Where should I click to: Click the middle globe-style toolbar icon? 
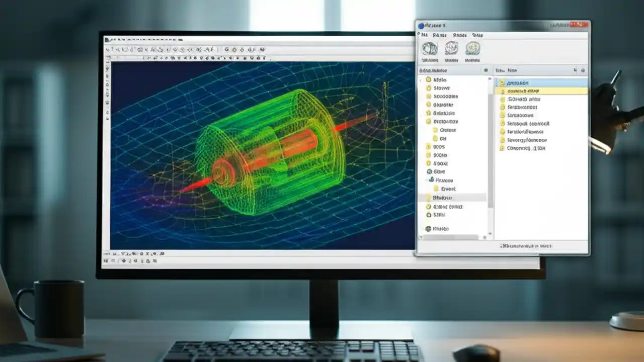452,49
